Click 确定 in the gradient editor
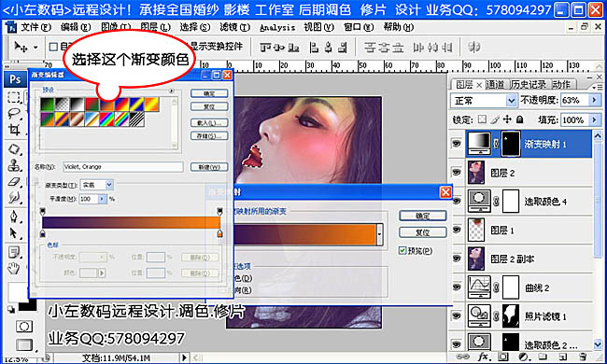Image resolution: width=607 pixels, height=364 pixels. pos(209,93)
